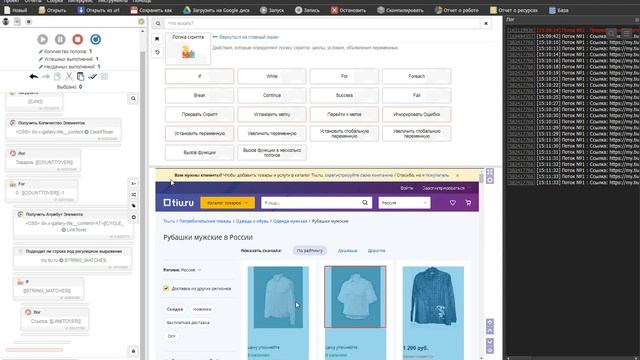Clear search with the X button
Viewport: 640px width, 360px height.
pyautogui.click(x=486, y=24)
